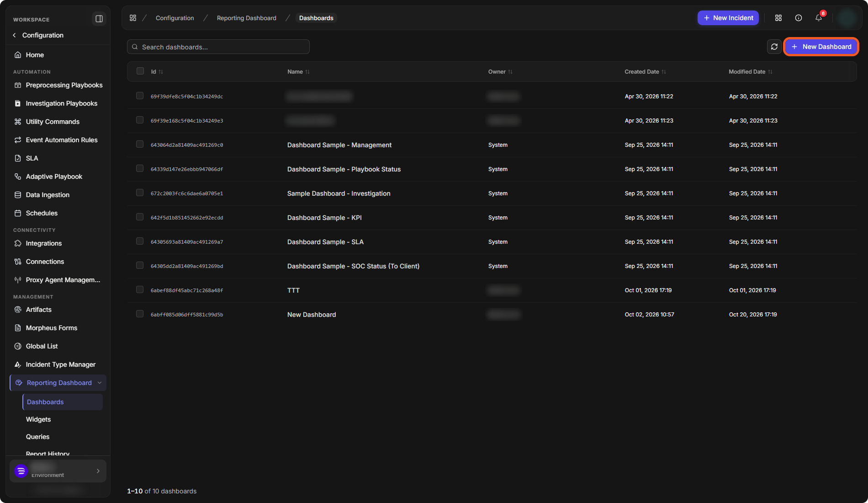Click the Integrations puzzle icon
Screen dimensions: 868x503
click(x=18, y=243)
